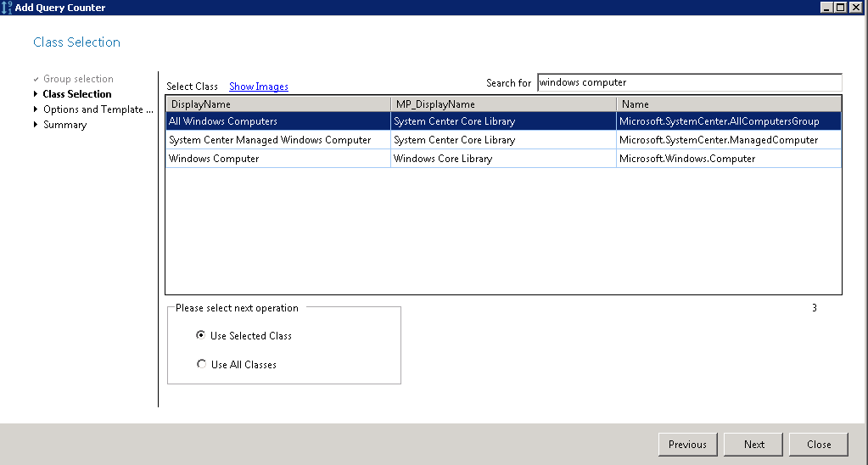The width and height of the screenshot is (868, 465).
Task: Click the Search for text field
Action: click(x=689, y=82)
